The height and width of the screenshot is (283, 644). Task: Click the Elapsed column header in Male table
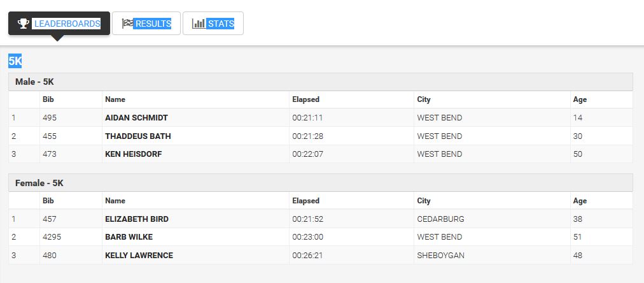coord(305,99)
